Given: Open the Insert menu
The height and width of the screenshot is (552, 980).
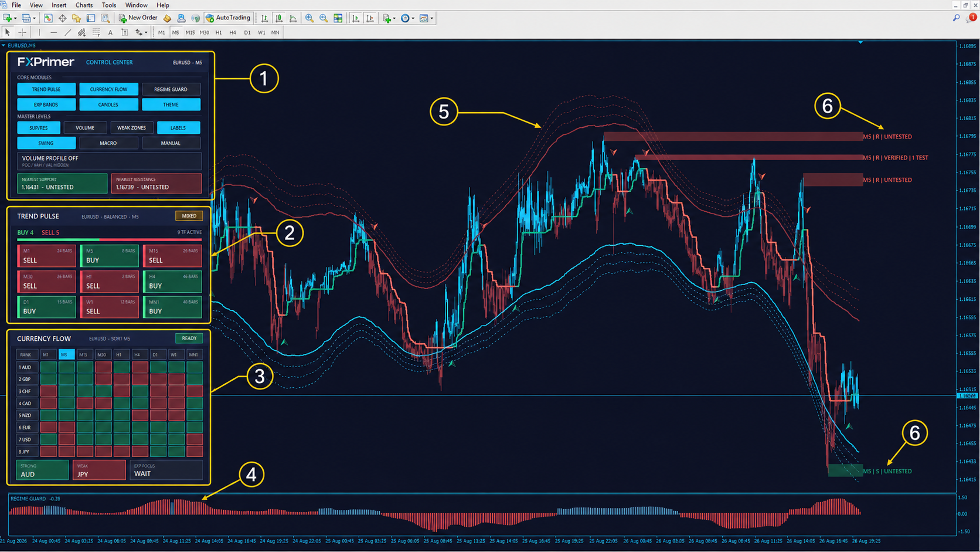Looking at the screenshot, I should [59, 5].
